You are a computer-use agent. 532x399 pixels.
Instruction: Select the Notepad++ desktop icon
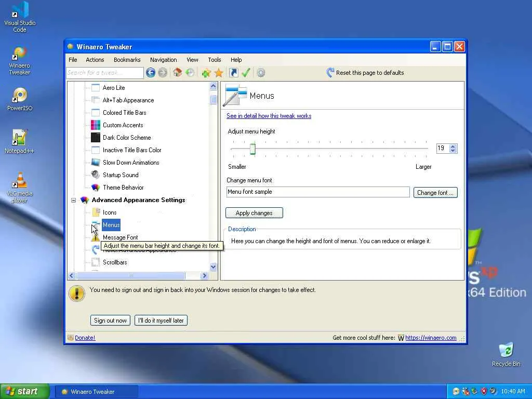[20, 141]
